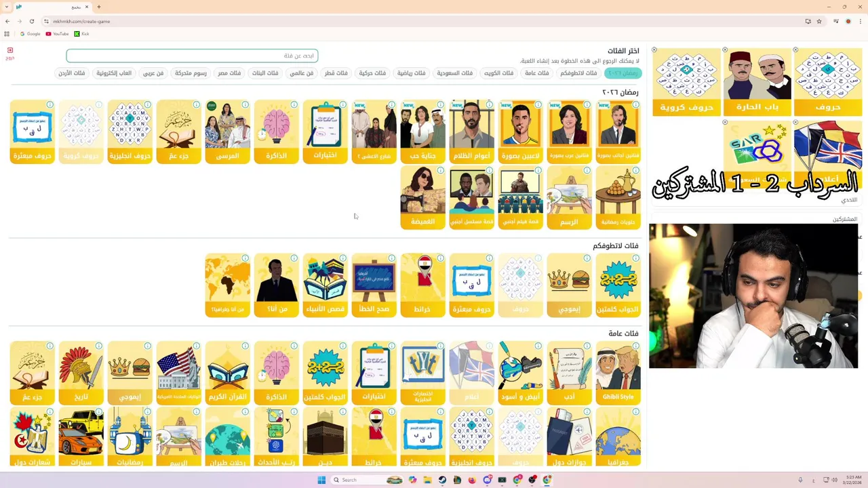Open info icon on الذاكرة card in Ramadan section
Viewport: 868px width, 488px height.
(x=294, y=105)
